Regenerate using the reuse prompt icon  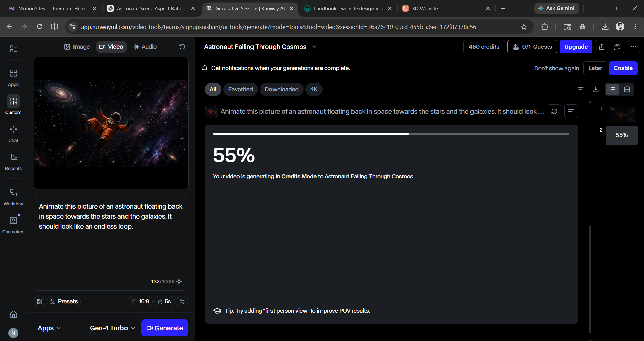[554, 111]
